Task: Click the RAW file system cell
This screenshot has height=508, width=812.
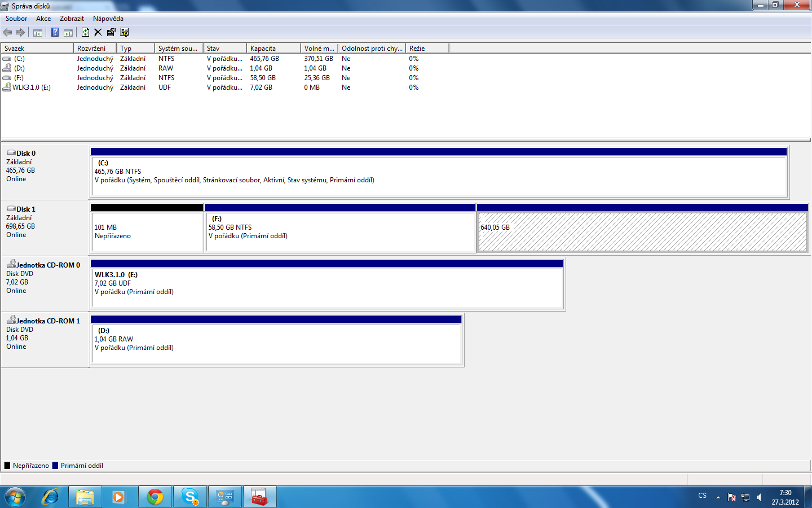Action: coord(166,68)
